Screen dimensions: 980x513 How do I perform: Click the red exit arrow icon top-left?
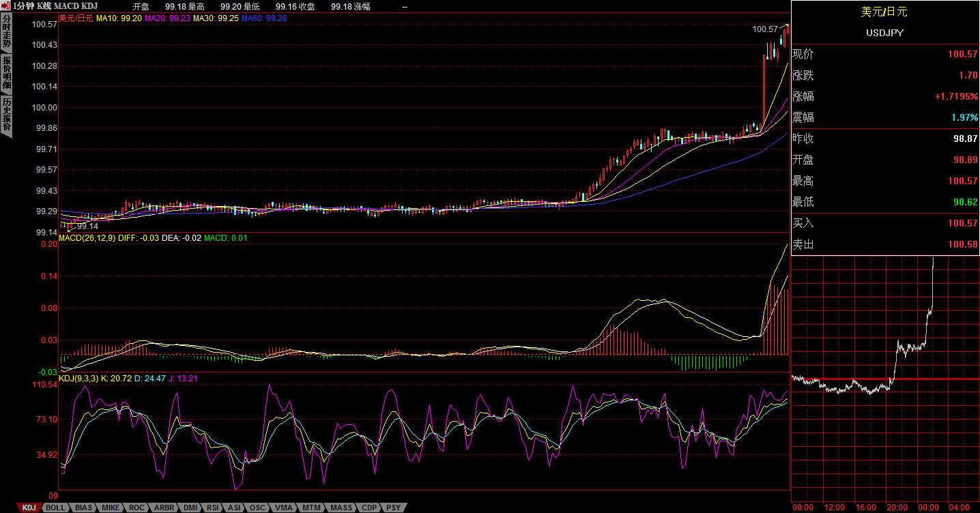tap(6, 5)
